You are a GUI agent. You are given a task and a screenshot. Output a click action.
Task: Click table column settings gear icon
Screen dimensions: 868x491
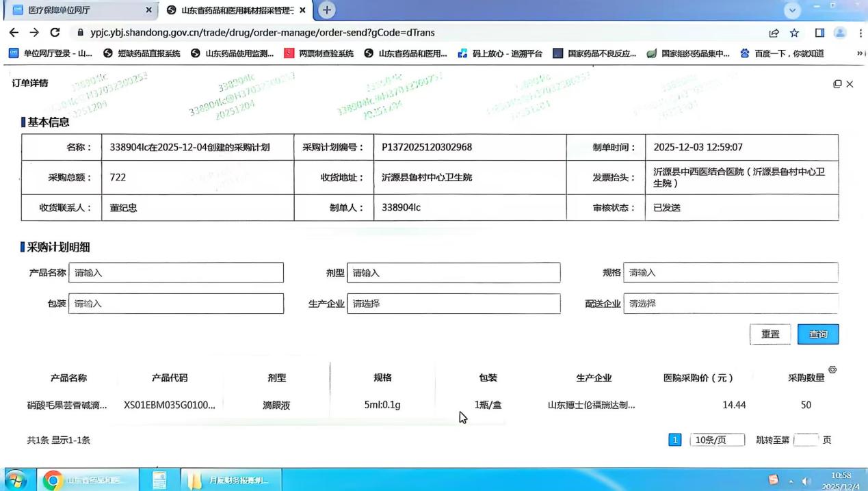(832, 370)
